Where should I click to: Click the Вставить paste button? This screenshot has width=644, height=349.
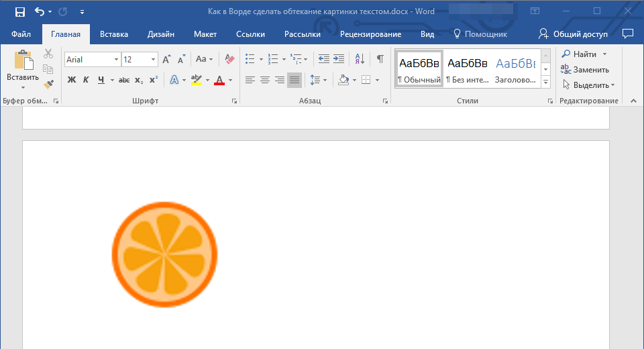23,70
